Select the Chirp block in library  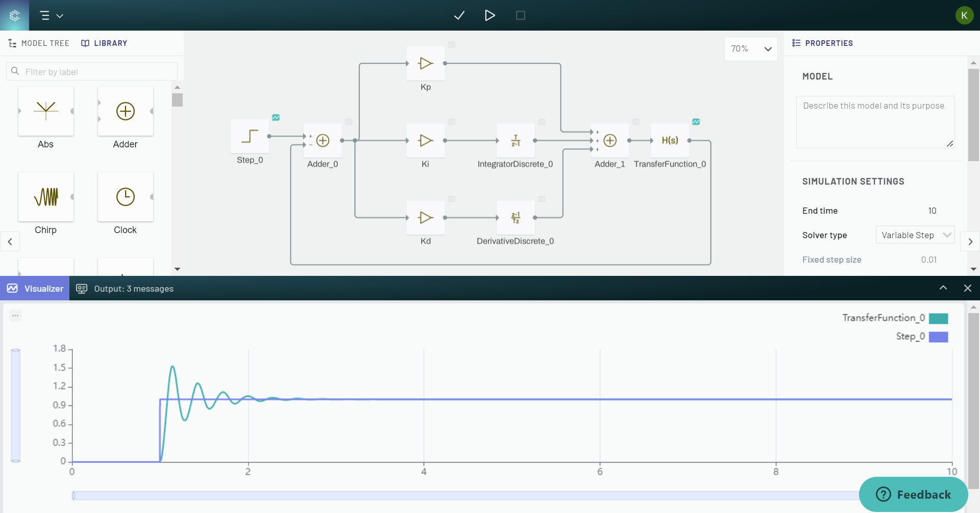point(45,197)
